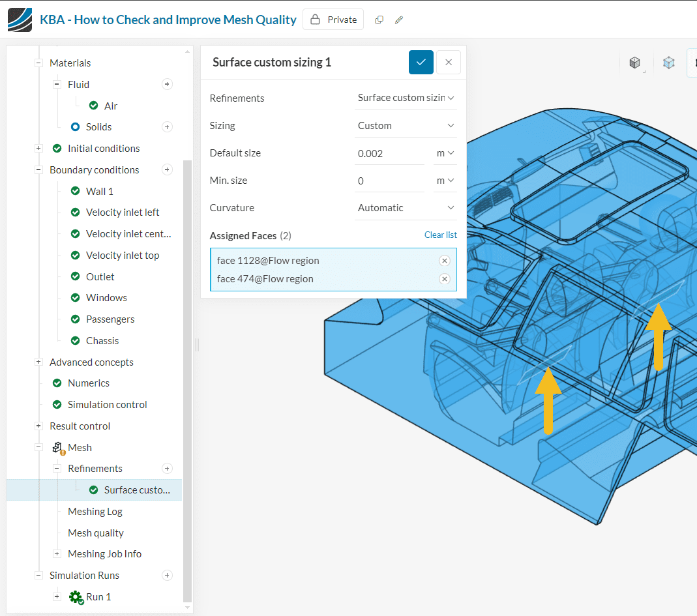Click the pencil edit title icon
697x616 pixels.
pos(399,20)
